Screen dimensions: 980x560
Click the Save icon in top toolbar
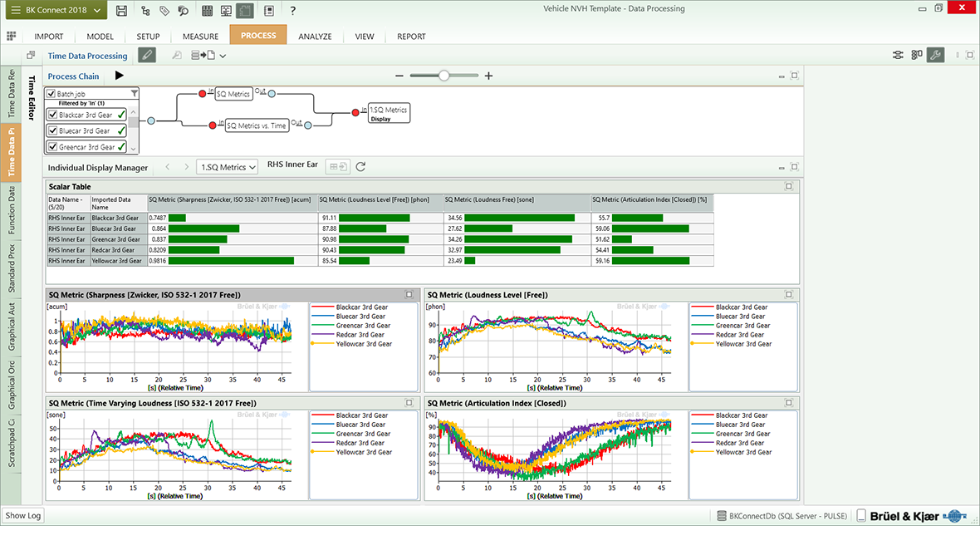click(122, 11)
